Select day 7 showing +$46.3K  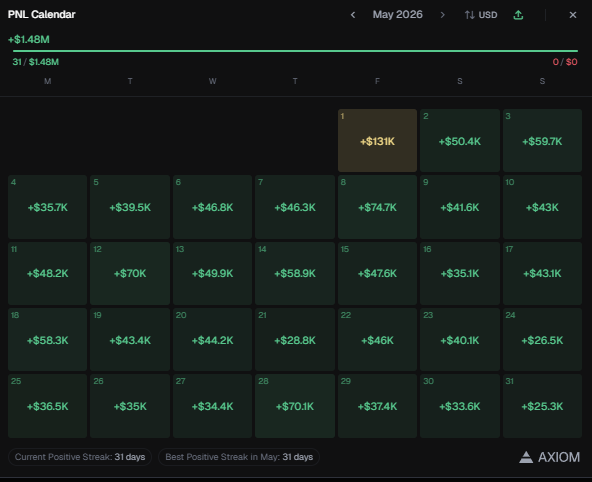(295, 206)
